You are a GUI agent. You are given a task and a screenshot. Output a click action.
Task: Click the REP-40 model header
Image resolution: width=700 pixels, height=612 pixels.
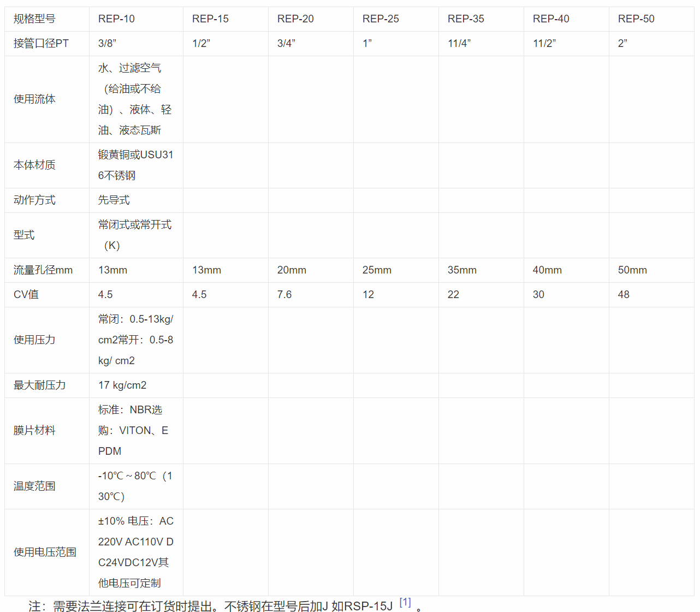coord(551,19)
